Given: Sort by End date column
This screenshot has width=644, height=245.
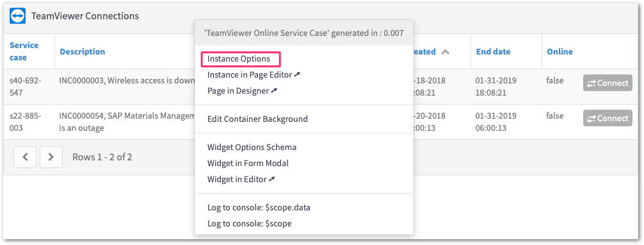Looking at the screenshot, I should click(494, 52).
